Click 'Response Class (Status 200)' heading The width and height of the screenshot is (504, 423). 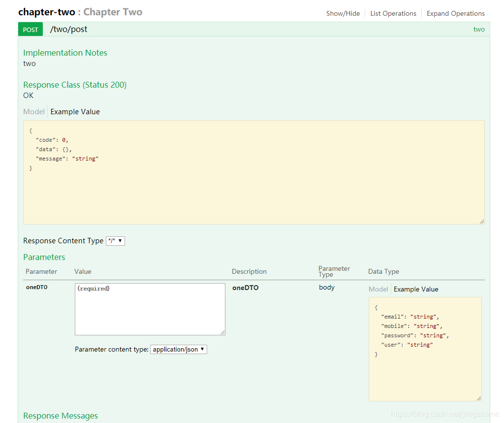pyautogui.click(x=75, y=85)
